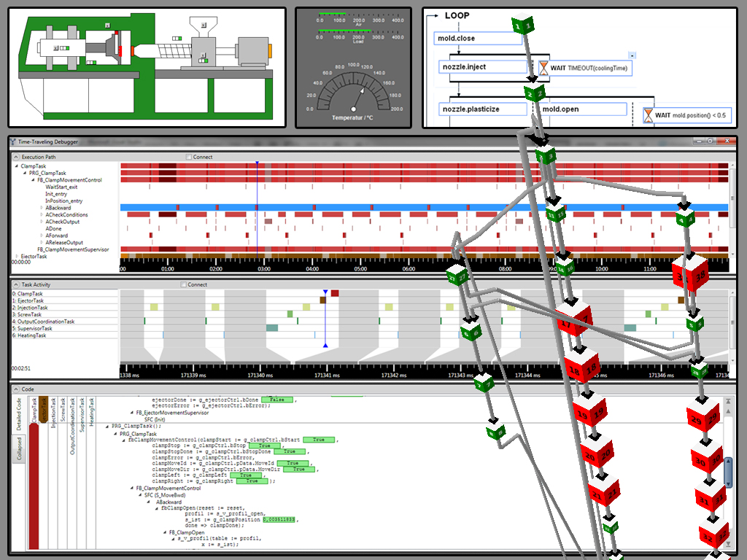
Task: Collapse the parallel block with minus button
Action: [x=632, y=55]
